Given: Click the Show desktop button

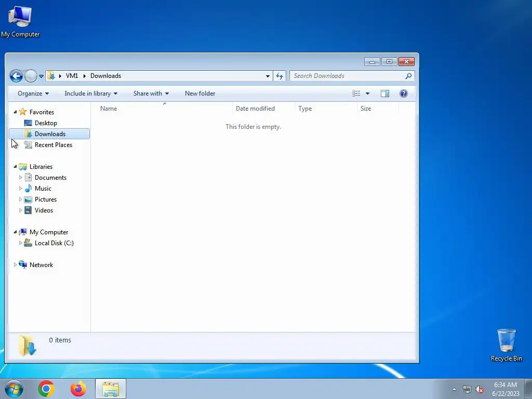Looking at the screenshot, I should click(528, 389).
